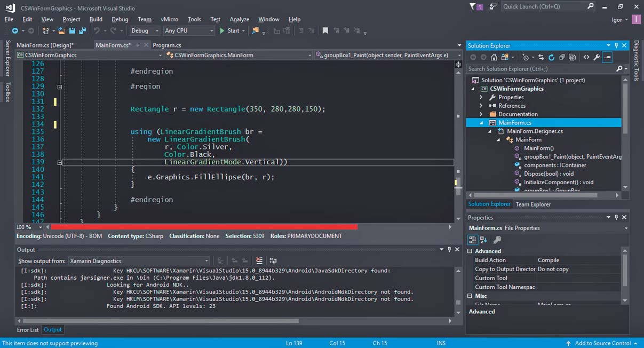Image resolution: width=644 pixels, height=348 pixels.
Task: Click the Navigate Backward arrow in toolbar
Action: point(14,31)
